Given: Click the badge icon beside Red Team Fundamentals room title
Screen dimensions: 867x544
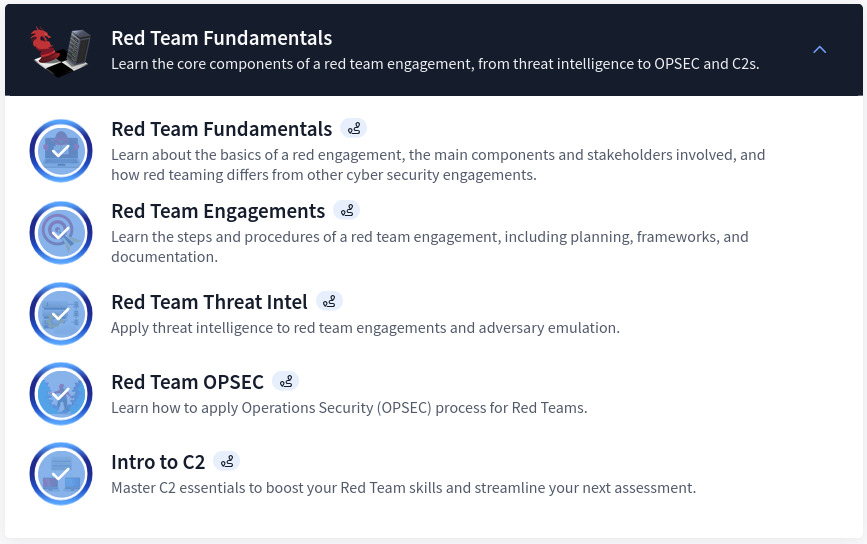Looking at the screenshot, I should pos(353,129).
